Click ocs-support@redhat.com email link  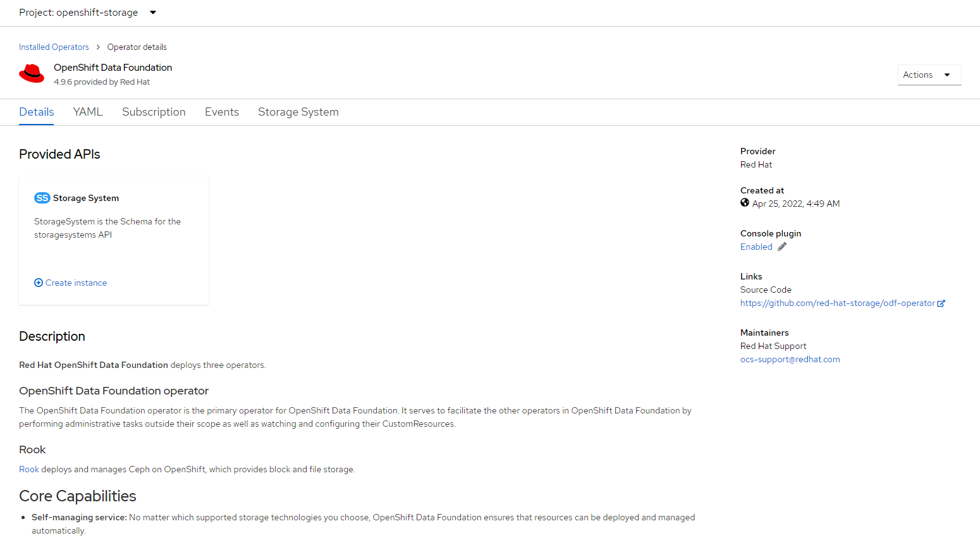(790, 359)
